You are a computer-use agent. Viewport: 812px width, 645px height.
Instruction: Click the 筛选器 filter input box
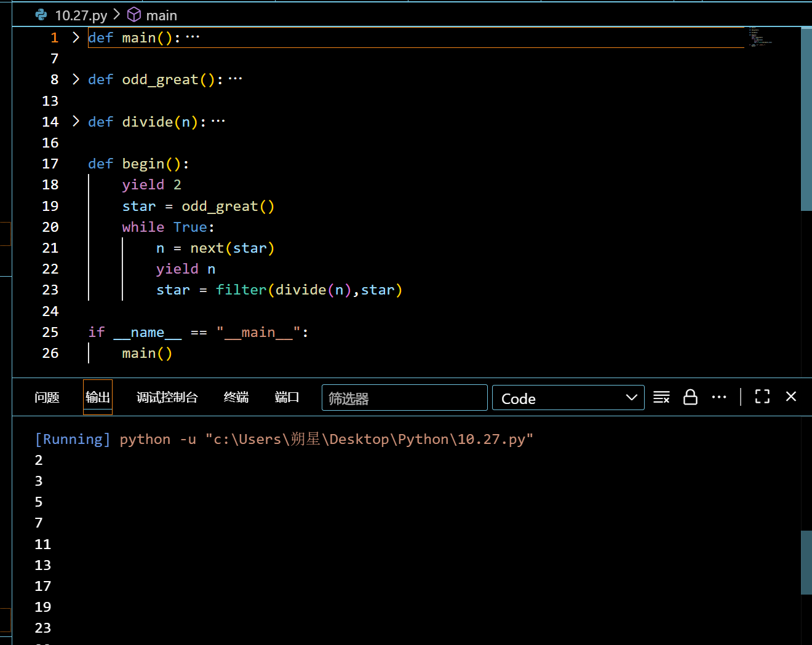[x=404, y=398]
